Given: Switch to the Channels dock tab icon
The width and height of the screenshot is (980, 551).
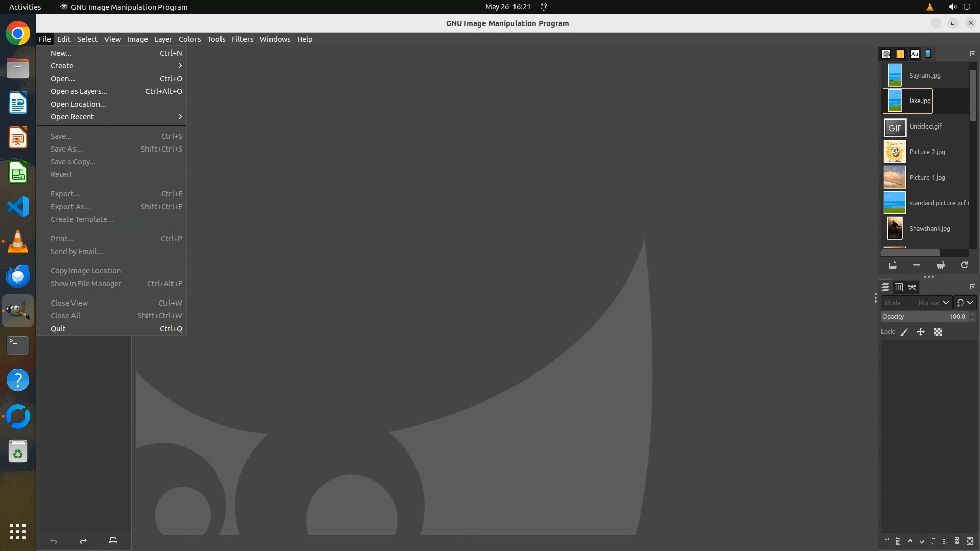Looking at the screenshot, I should 899,287.
